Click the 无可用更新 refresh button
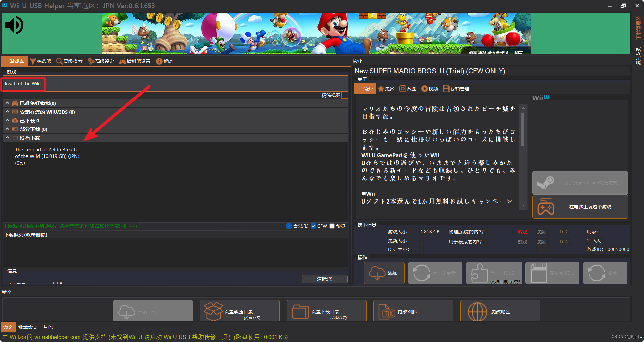The width and height of the screenshot is (644, 342). pyautogui.click(x=435, y=273)
